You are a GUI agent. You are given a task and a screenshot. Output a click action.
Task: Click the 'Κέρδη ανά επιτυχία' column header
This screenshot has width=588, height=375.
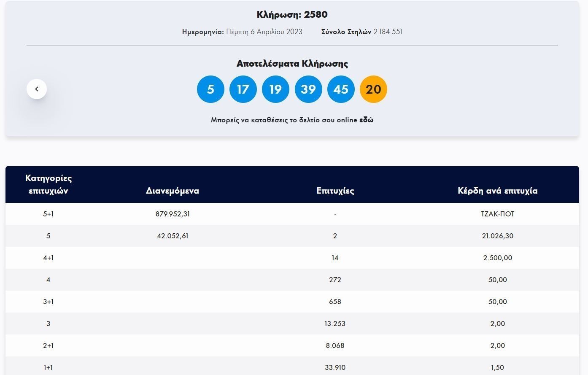[497, 191]
